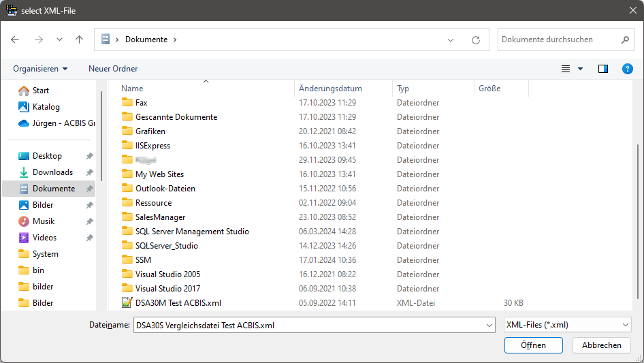Close the select XML-File dialog
Screen dimensions: 644x363
coord(633,10)
